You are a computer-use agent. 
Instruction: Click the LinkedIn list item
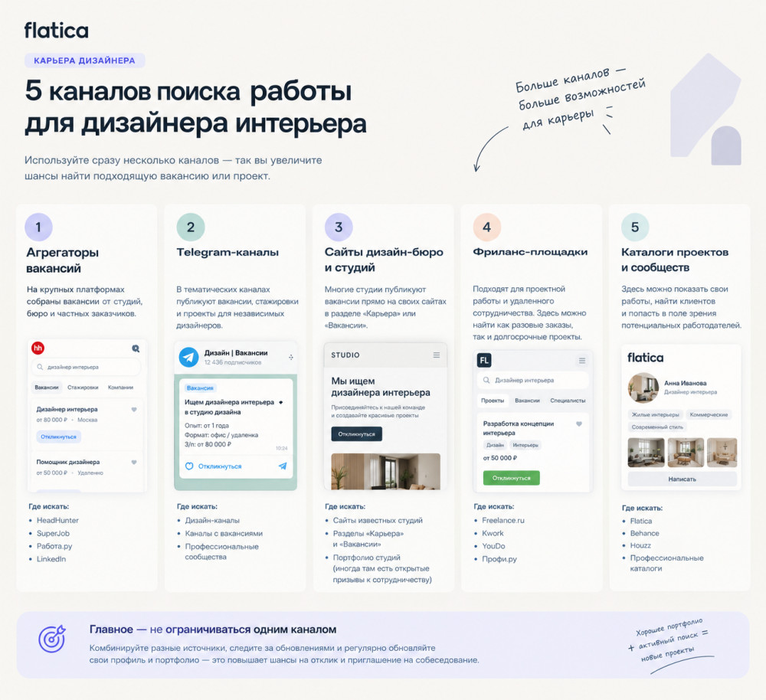pos(51,559)
